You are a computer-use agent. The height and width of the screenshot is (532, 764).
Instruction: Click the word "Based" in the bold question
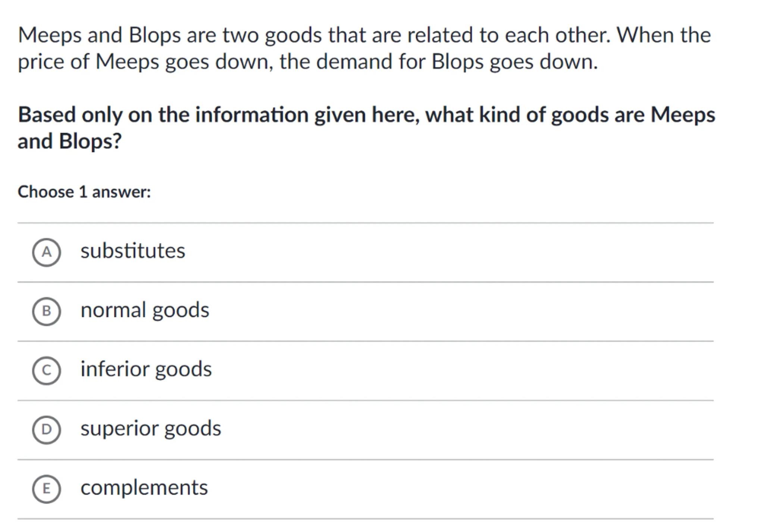pyautogui.click(x=47, y=114)
